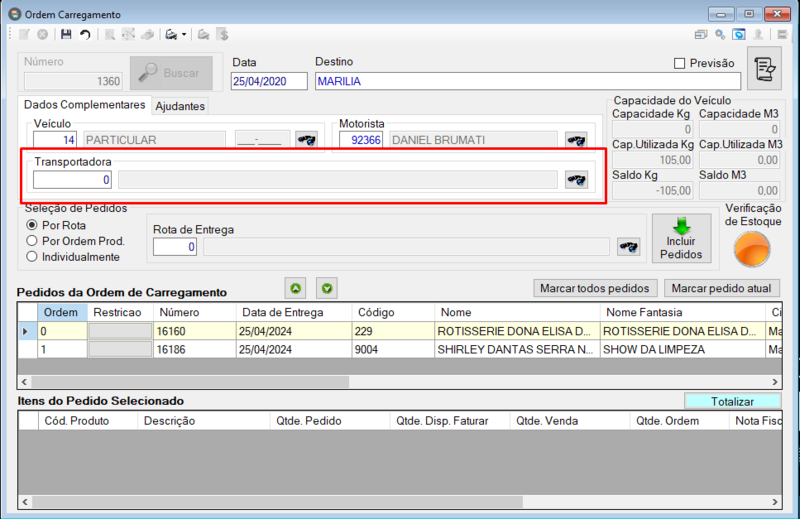Open the Motorista lookup binoculars icon

577,140
